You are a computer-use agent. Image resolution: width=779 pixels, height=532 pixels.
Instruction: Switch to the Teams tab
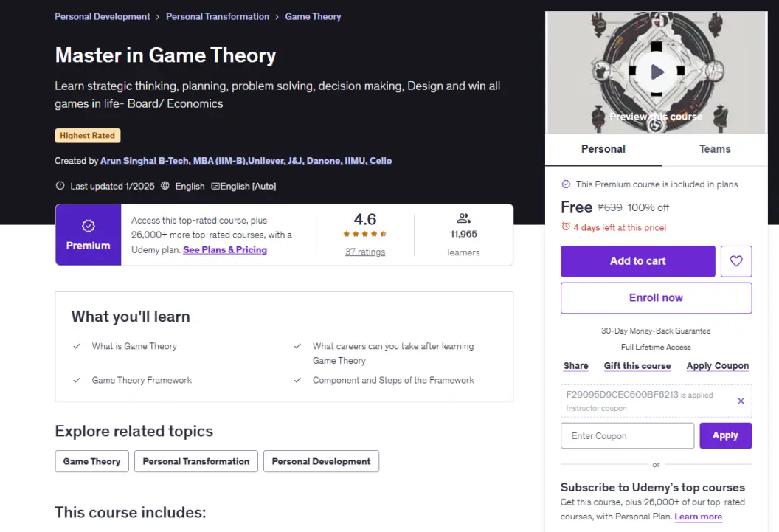point(714,149)
